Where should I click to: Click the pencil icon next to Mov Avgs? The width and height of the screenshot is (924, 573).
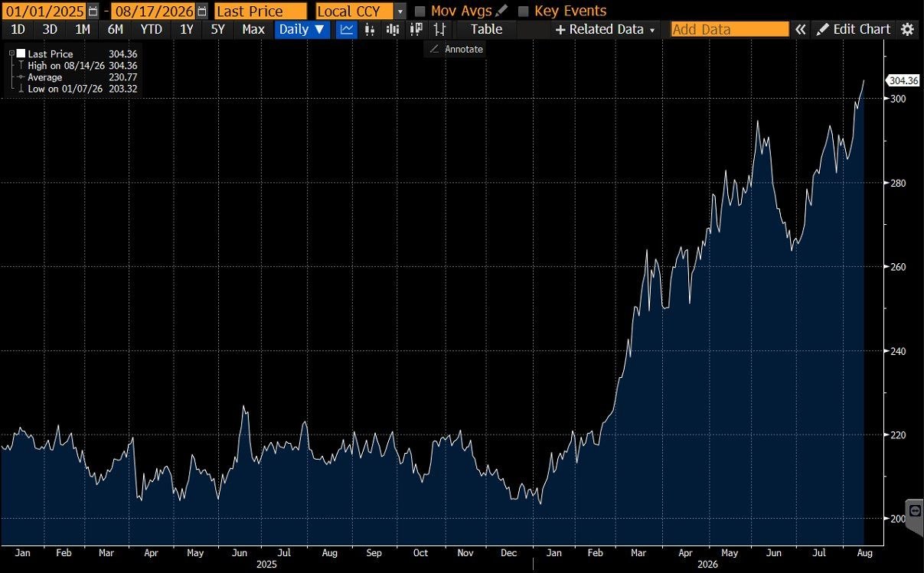(x=502, y=11)
